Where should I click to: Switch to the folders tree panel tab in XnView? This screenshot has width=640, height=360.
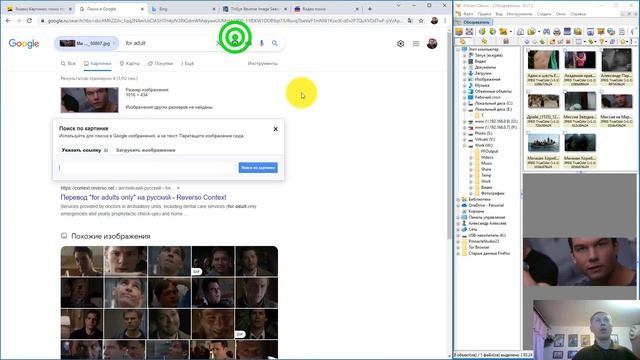463,41
